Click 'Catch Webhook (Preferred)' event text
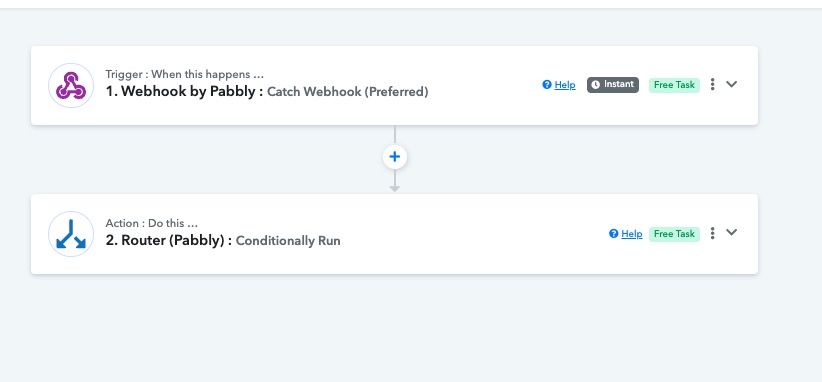 pos(348,92)
